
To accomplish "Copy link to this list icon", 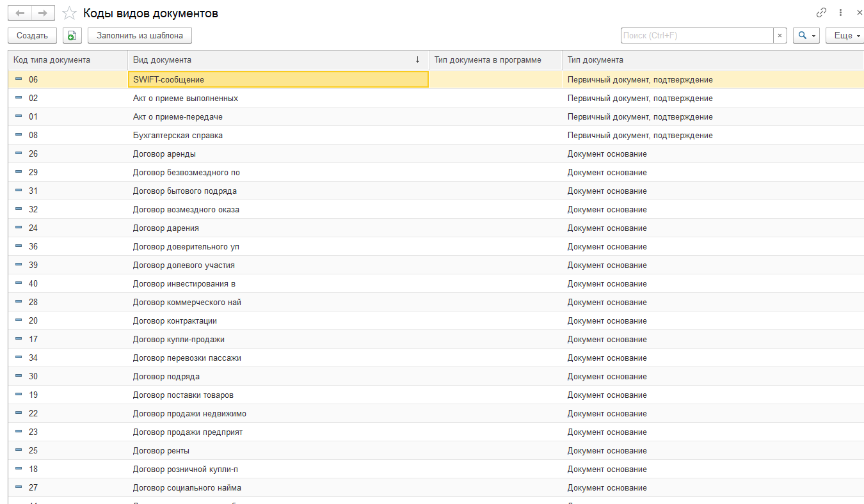I will pyautogui.click(x=821, y=13).
